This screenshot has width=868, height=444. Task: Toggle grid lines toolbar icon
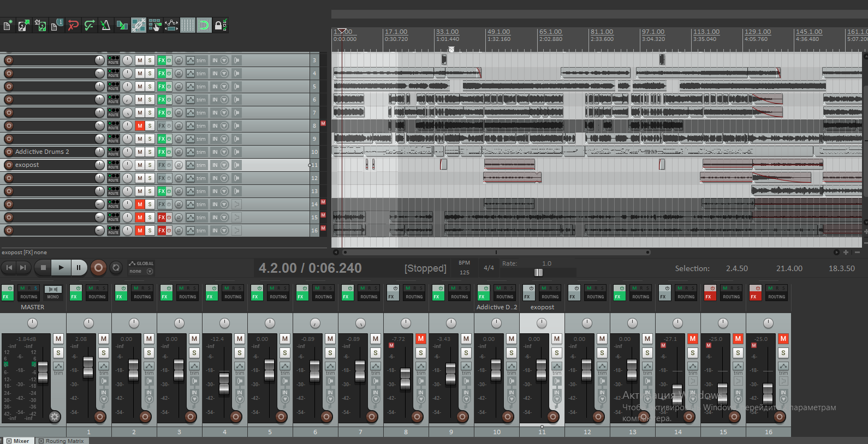(188, 25)
